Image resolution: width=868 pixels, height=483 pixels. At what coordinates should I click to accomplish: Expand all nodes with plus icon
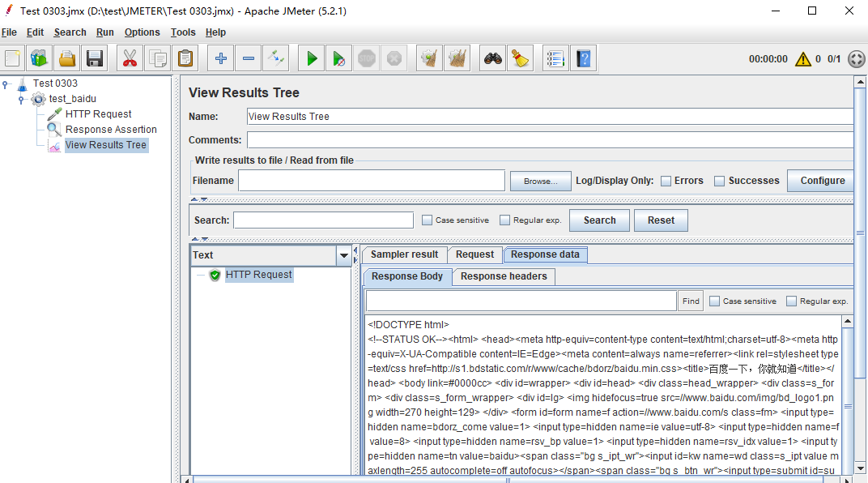(x=220, y=58)
